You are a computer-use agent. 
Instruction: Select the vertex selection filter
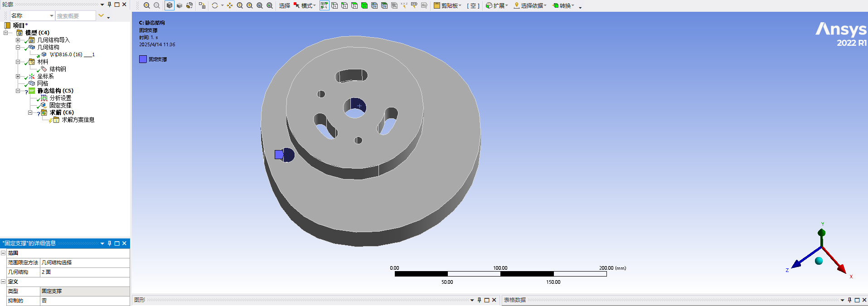pyautogui.click(x=335, y=5)
